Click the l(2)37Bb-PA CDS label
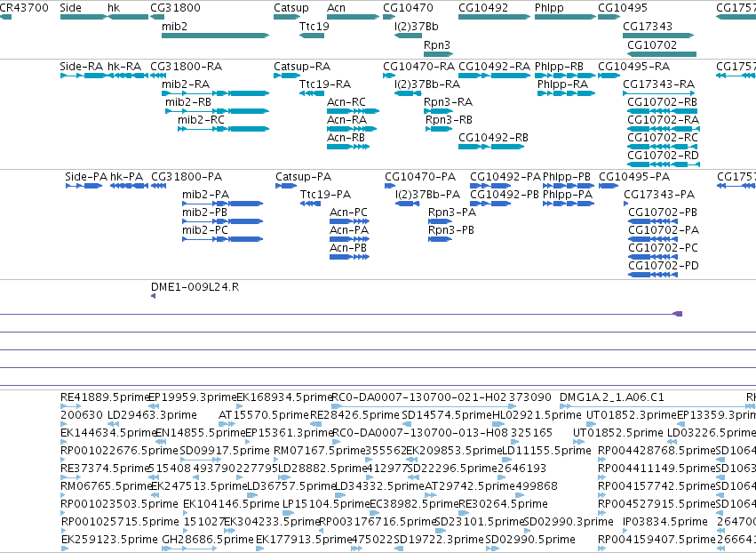Image resolution: width=756 pixels, height=553 pixels. pos(427,195)
